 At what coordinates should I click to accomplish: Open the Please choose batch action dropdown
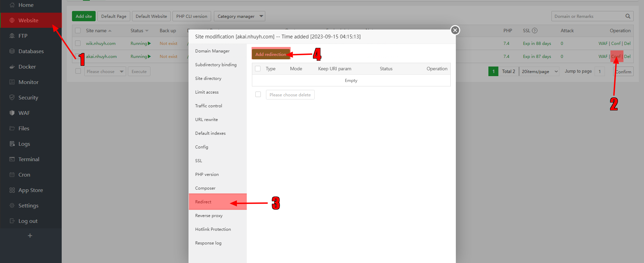(105, 71)
